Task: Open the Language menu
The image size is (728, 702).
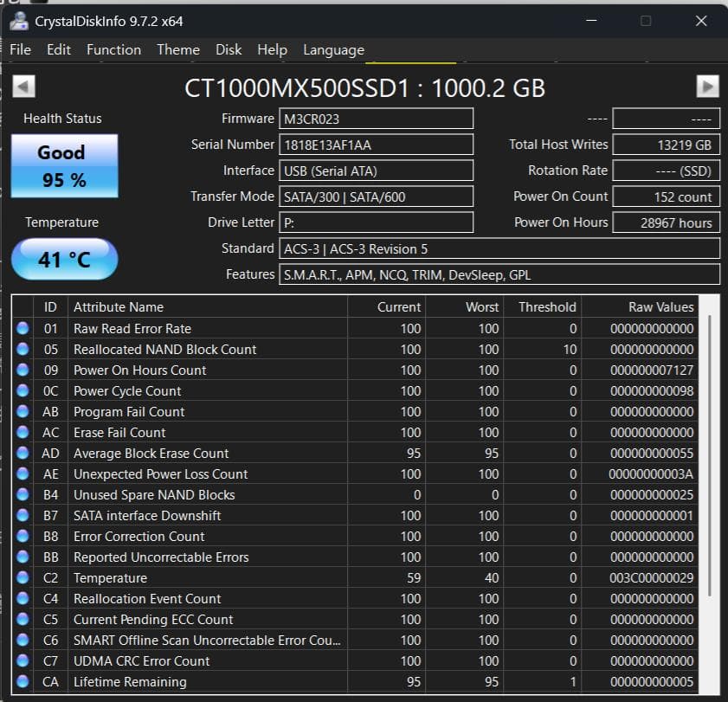Action: (332, 49)
